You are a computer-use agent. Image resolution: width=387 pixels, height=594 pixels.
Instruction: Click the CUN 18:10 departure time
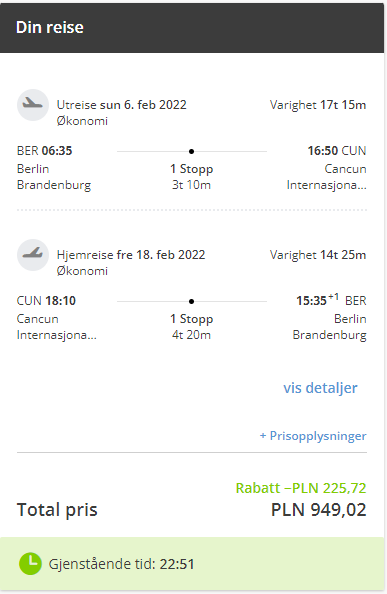pos(46,301)
